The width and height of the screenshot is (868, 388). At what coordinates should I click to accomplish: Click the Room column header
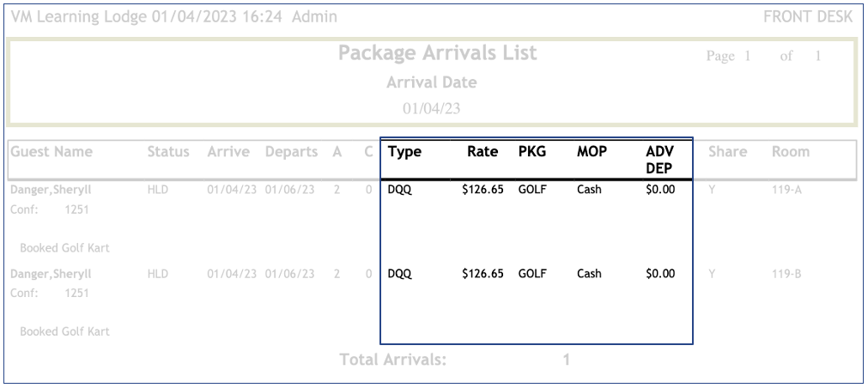[790, 152]
